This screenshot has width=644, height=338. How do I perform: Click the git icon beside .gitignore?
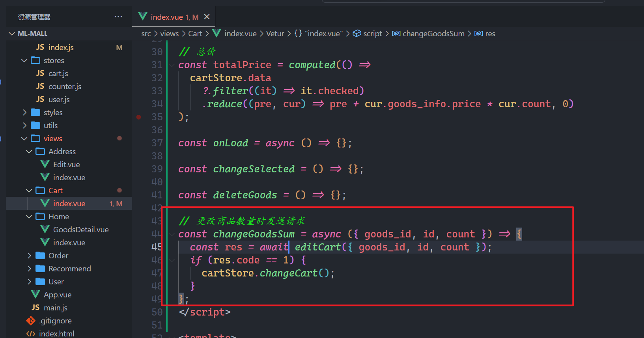point(31,321)
